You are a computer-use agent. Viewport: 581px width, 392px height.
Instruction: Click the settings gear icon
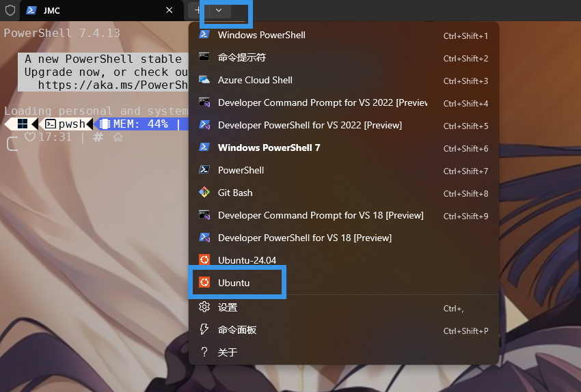click(204, 307)
